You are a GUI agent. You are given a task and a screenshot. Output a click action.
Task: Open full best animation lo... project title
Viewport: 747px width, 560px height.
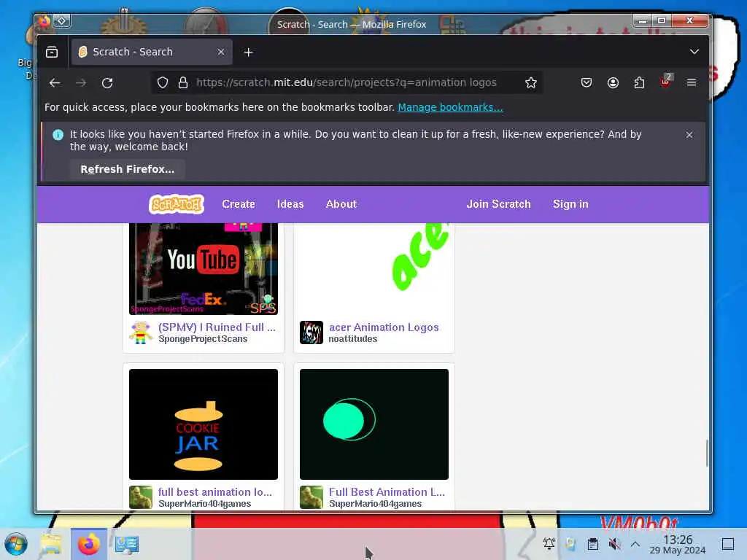coord(215,492)
